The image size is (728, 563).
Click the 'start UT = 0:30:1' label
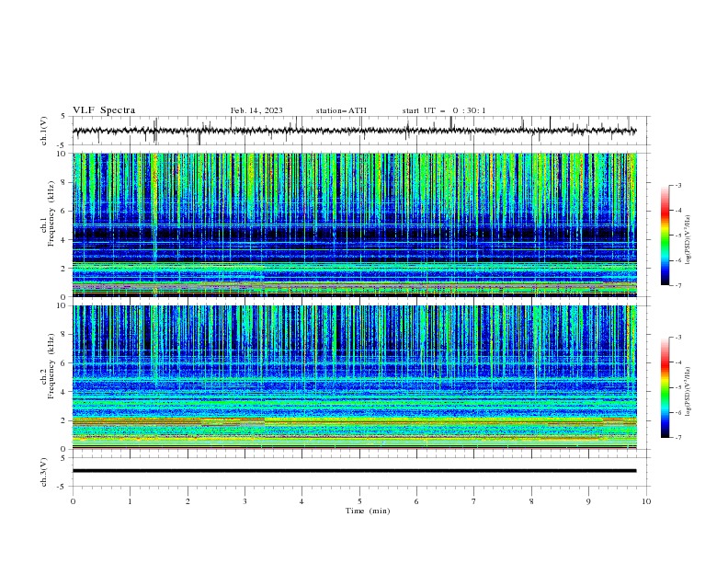point(444,110)
